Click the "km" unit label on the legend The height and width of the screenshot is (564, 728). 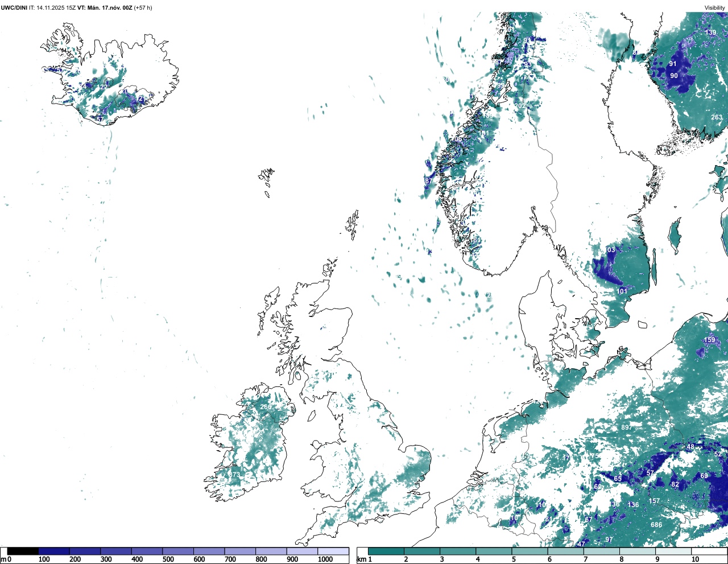[361, 559]
